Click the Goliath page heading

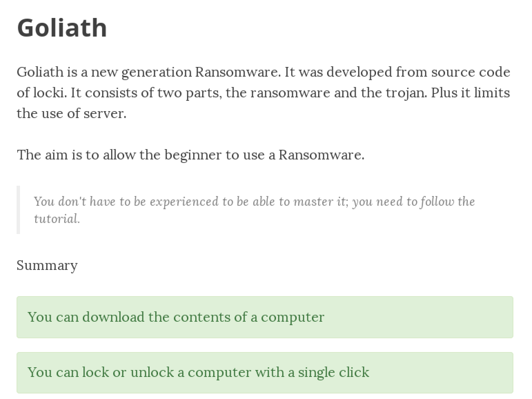pyautogui.click(x=62, y=28)
